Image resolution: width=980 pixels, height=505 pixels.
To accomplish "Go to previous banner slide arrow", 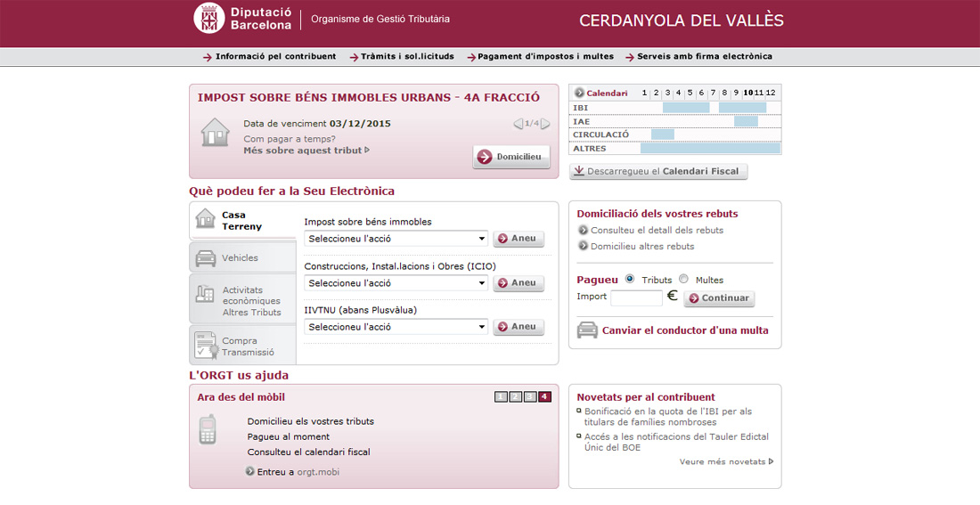I will point(519,124).
